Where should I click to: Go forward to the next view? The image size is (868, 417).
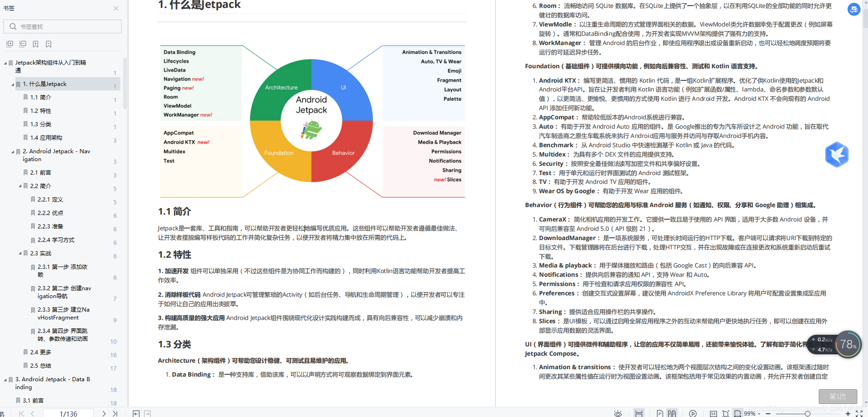click(x=147, y=413)
